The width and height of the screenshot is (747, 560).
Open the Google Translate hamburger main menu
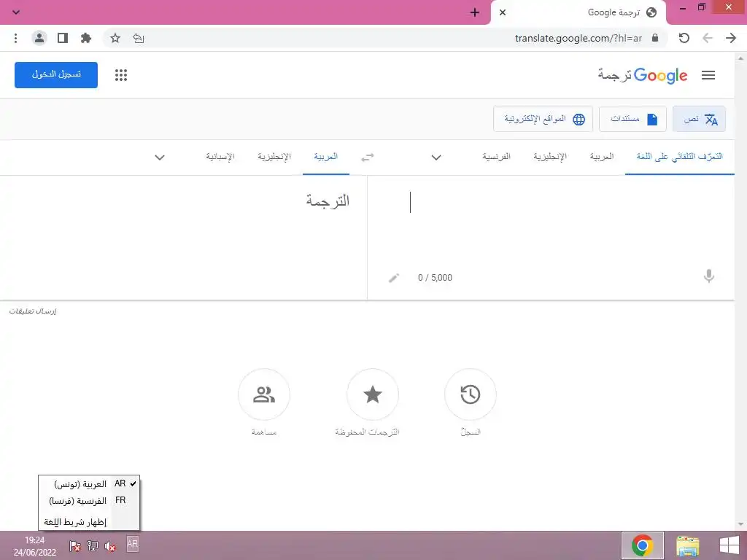click(x=708, y=75)
